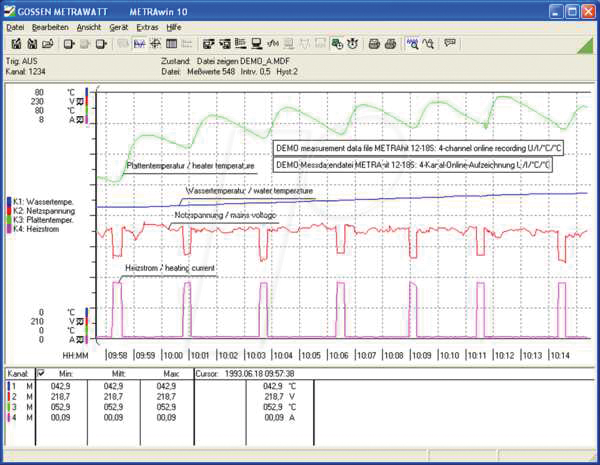Open the Datei menu
600x465 pixels.
point(15,28)
